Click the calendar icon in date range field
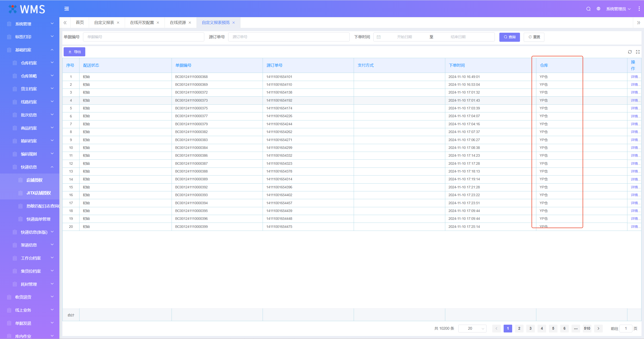The height and width of the screenshot is (339, 644). 379,37
